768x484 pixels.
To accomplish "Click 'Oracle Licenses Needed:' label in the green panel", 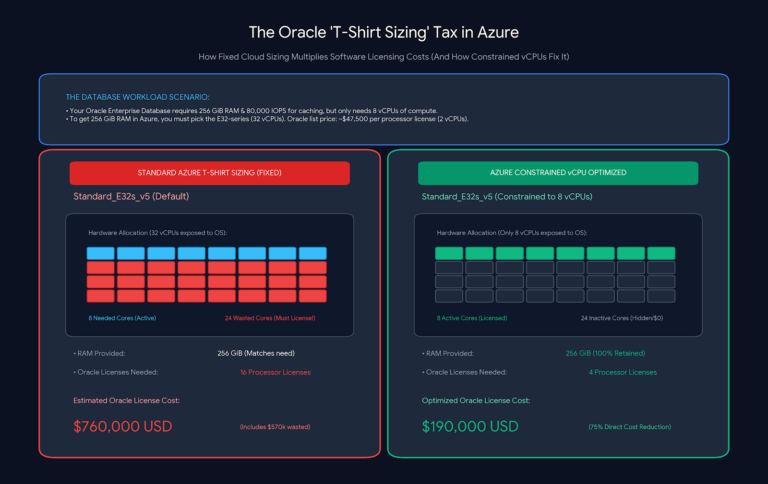I will (x=464, y=372).
